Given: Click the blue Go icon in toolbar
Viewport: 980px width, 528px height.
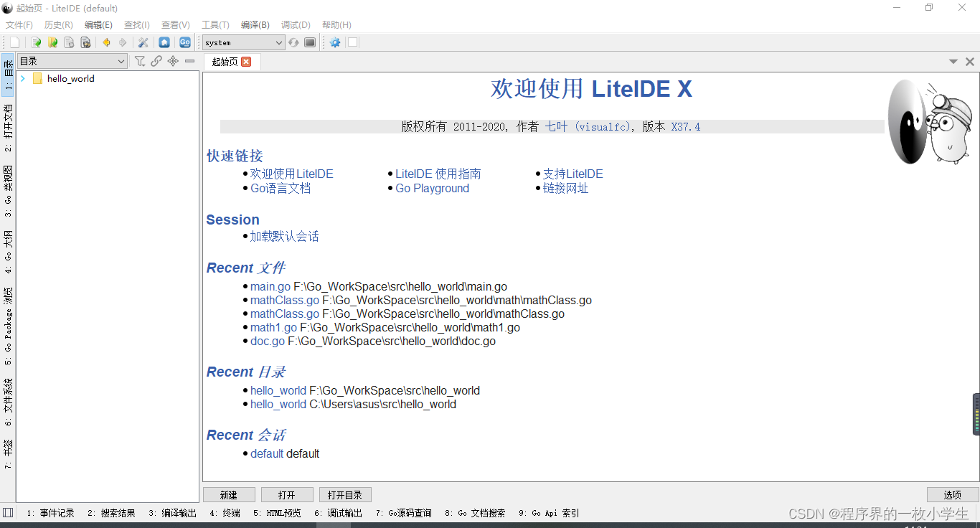Looking at the screenshot, I should (185, 42).
